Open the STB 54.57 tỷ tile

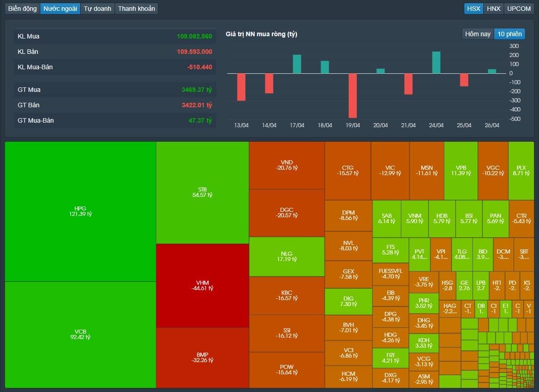click(202, 192)
